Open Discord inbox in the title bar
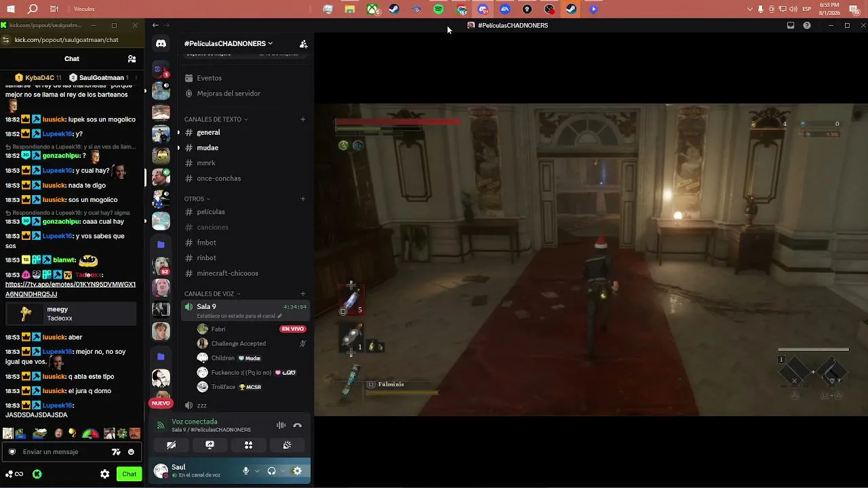This screenshot has width=868, height=488. (790, 26)
